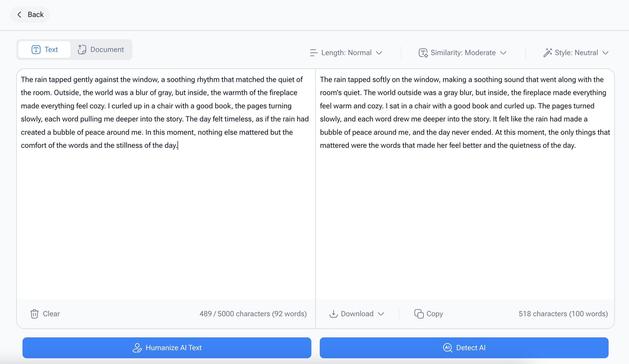
Task: Click the magic wand Style icon
Action: 547,53
